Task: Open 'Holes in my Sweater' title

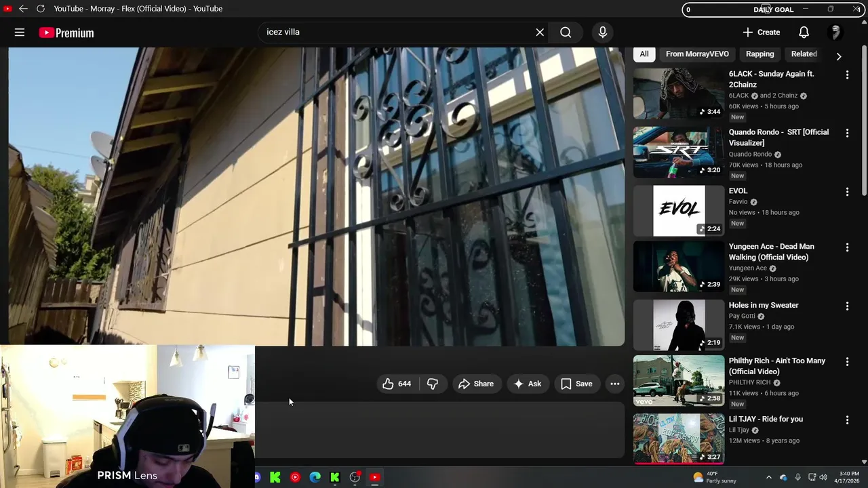Action: pos(764,305)
